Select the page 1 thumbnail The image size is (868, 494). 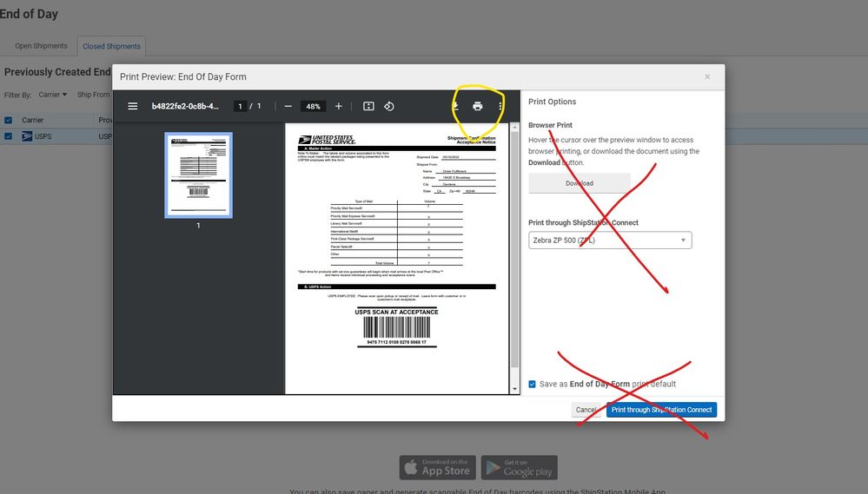tap(198, 175)
